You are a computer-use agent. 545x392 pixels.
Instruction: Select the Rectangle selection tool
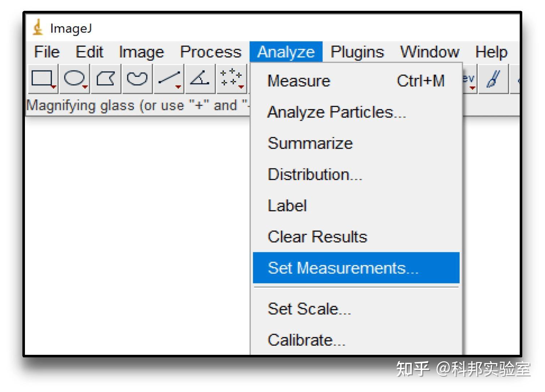[x=43, y=78]
